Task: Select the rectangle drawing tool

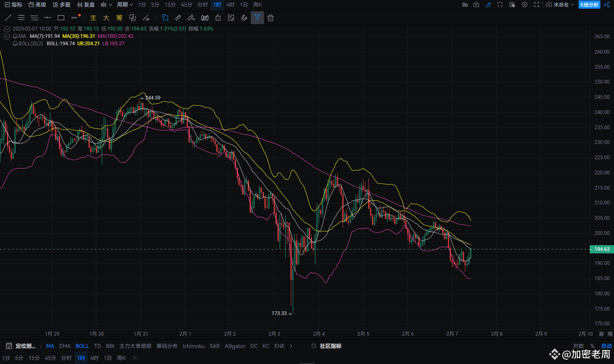Action: tap(61, 18)
